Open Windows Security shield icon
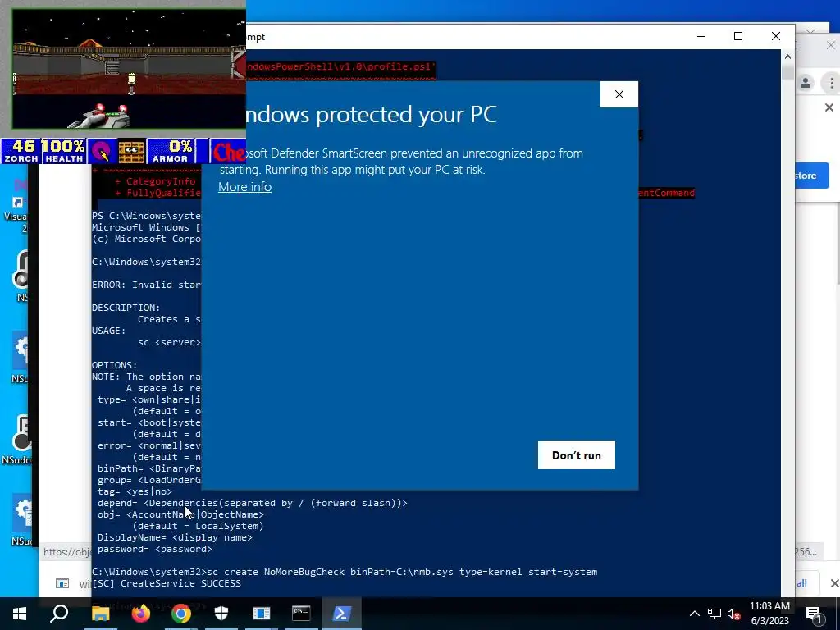840x630 pixels. click(x=221, y=614)
